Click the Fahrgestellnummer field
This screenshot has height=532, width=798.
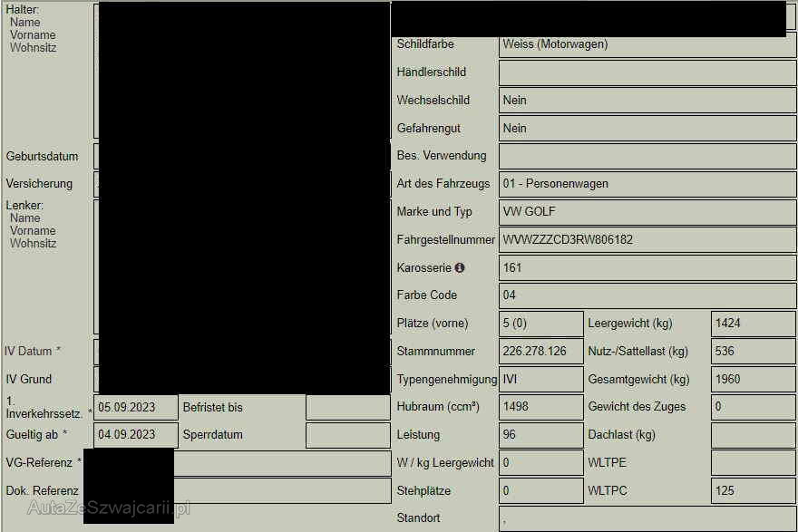coord(647,240)
